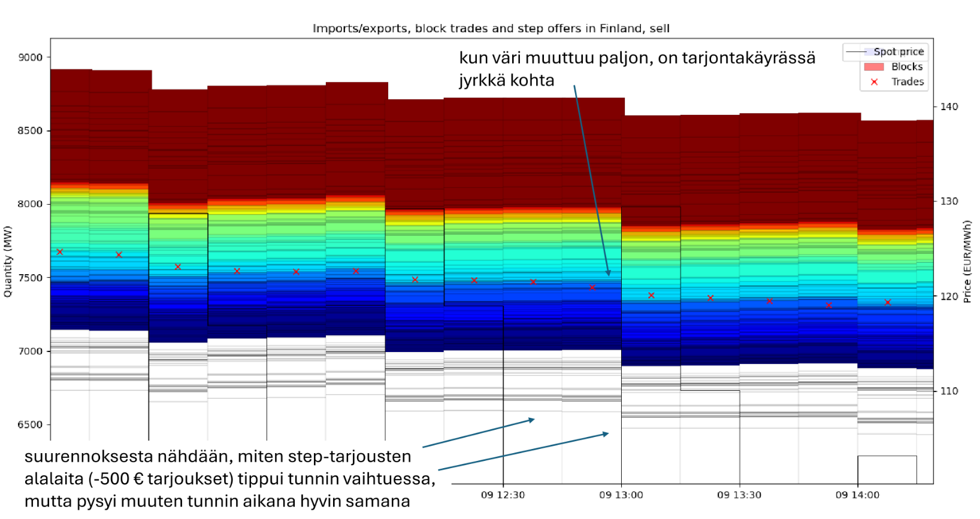980x519 pixels.
Task: Click the Quantity (MW) y-axis label
Action: coord(8,261)
